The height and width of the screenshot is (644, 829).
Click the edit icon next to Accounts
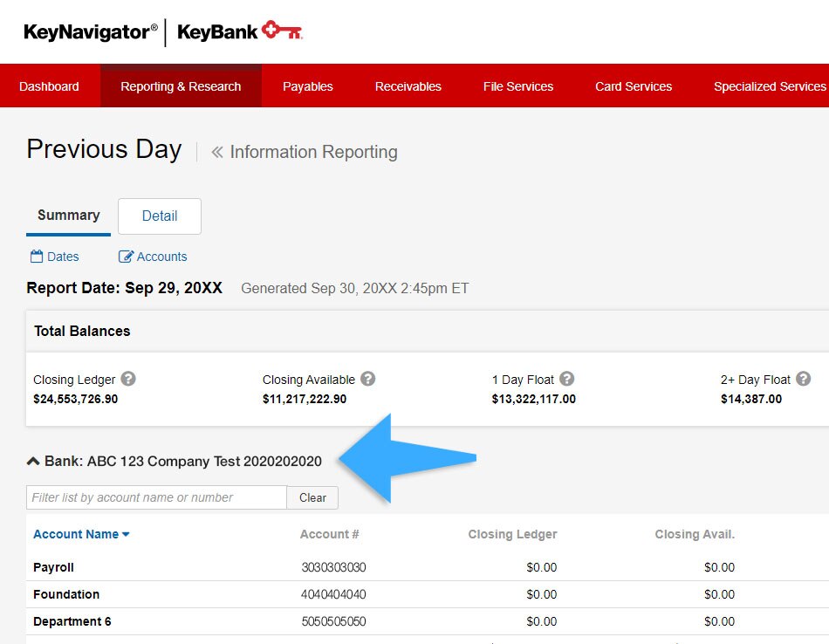(x=126, y=257)
